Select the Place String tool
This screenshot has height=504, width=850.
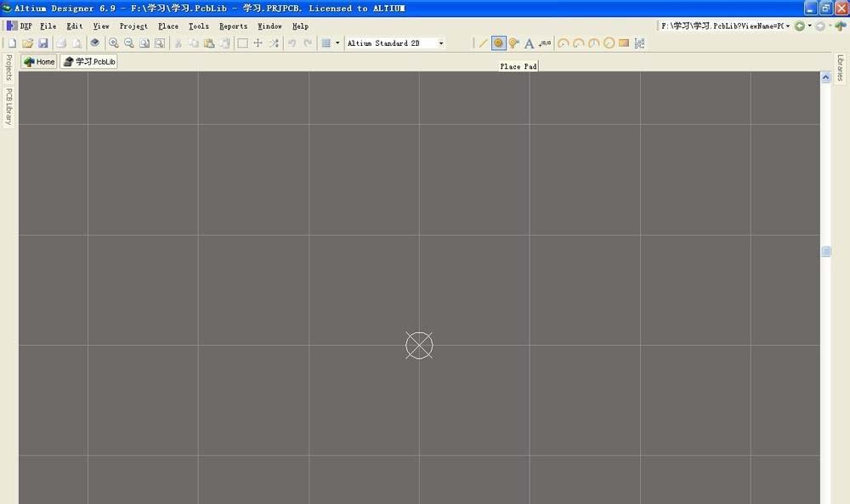pos(528,42)
